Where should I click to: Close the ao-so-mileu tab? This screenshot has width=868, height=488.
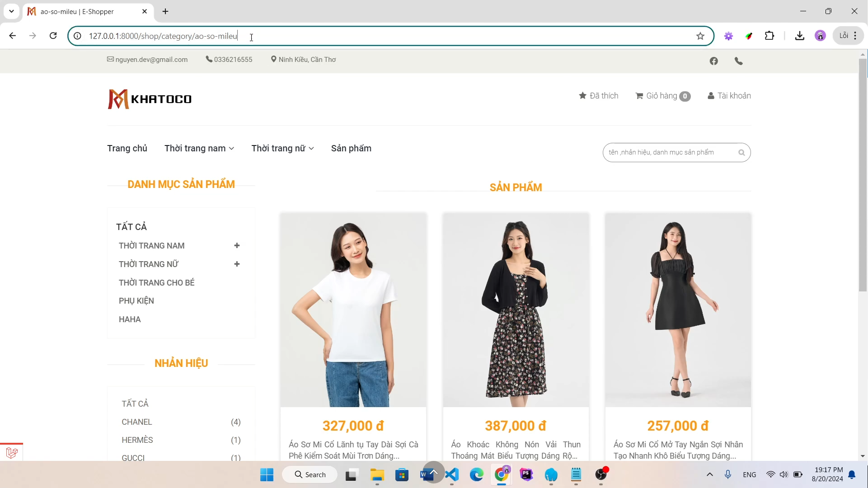tap(145, 11)
